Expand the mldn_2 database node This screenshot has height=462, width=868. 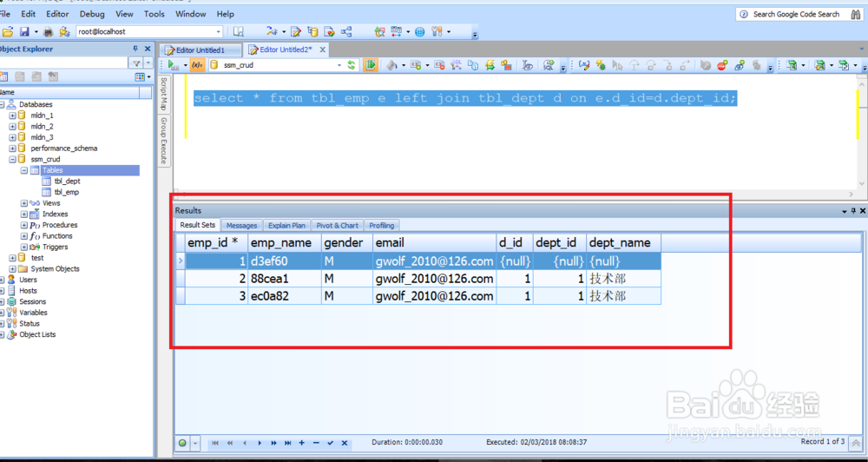click(x=12, y=126)
